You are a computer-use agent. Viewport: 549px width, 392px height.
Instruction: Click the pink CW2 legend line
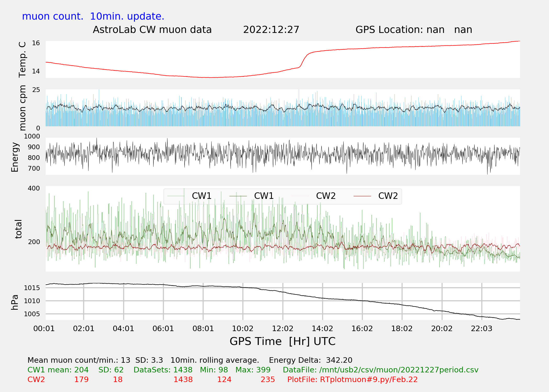pos(300,196)
